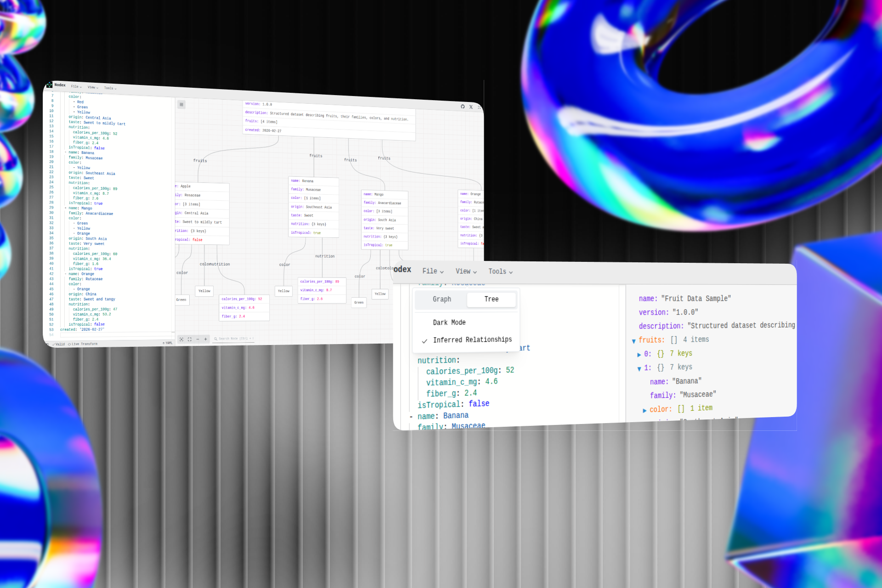Viewport: 882px width, 588px height.
Task: Zoom out graph with minus icon
Action: [198, 339]
